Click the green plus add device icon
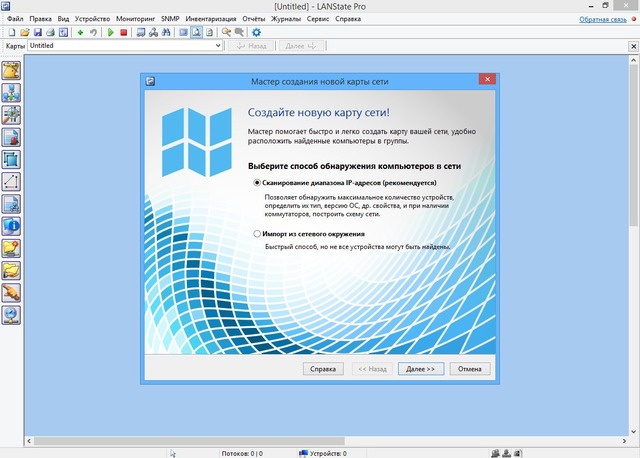This screenshot has width=640, height=458. (x=80, y=32)
